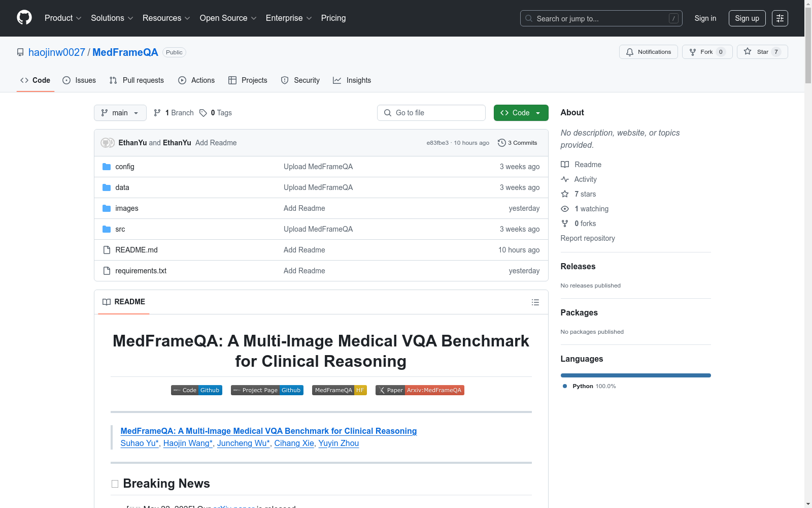
Task: Click the Paper Arxiv badge
Action: pyautogui.click(x=420, y=390)
